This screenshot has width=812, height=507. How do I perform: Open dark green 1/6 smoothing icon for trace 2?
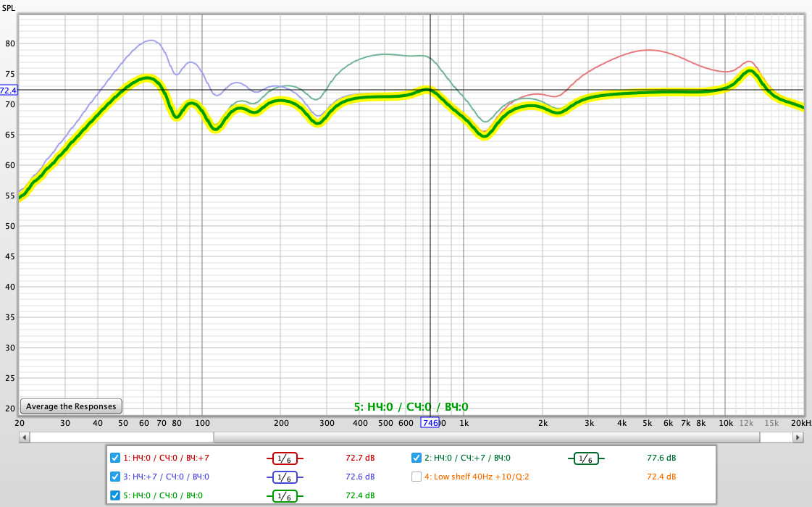tap(586, 458)
